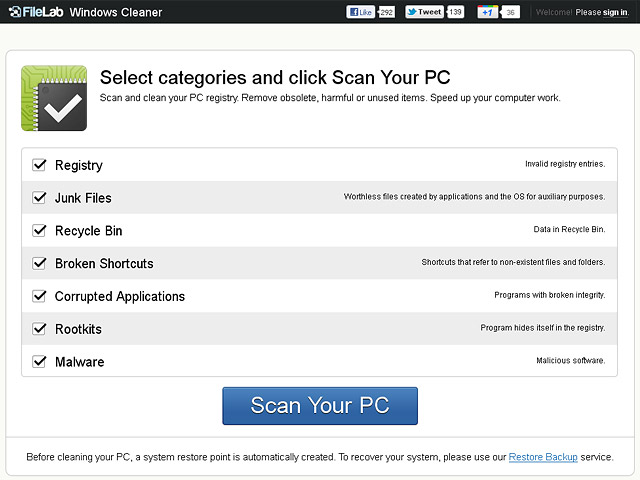
Task: Uncheck the Broken Shortcuts category
Action: pyautogui.click(x=39, y=263)
